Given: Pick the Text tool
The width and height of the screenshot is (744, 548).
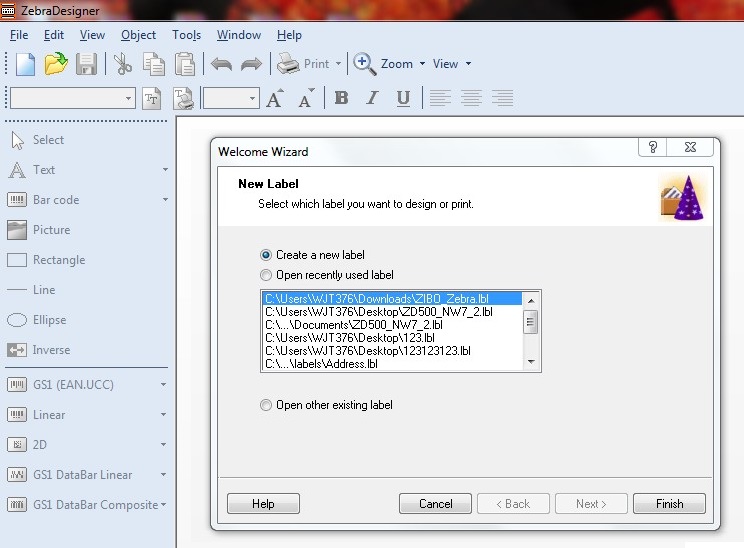Looking at the screenshot, I should pos(31,170).
